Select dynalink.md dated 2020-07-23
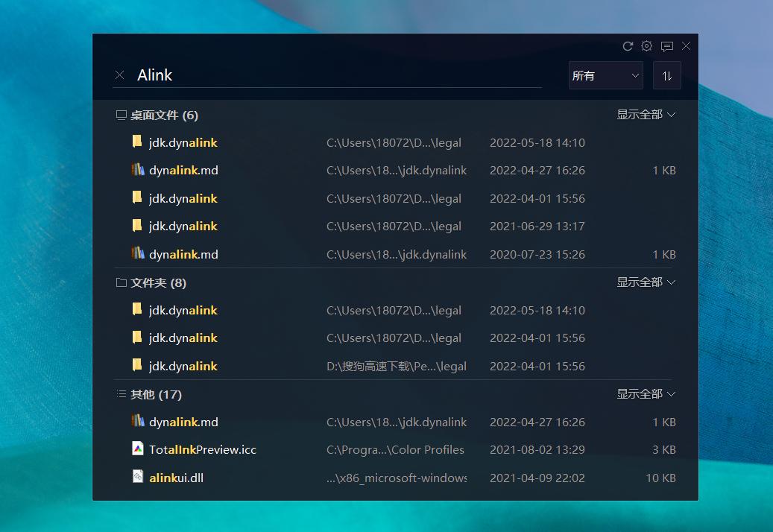 [395, 254]
